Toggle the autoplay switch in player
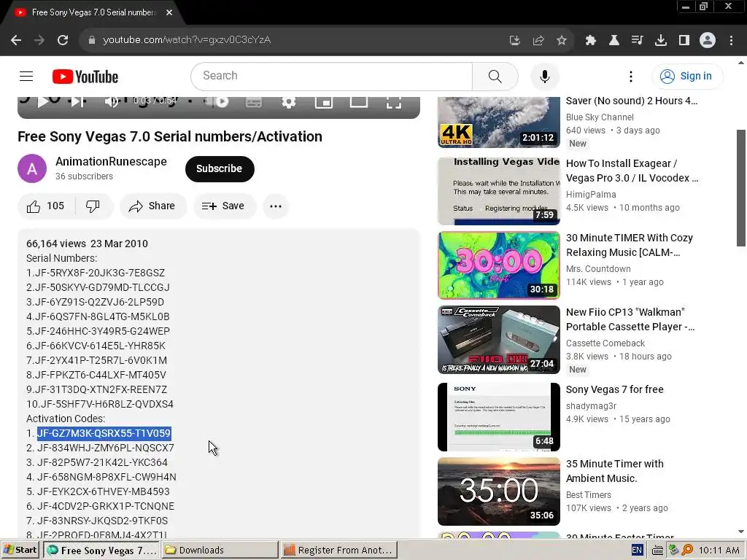 (217, 101)
